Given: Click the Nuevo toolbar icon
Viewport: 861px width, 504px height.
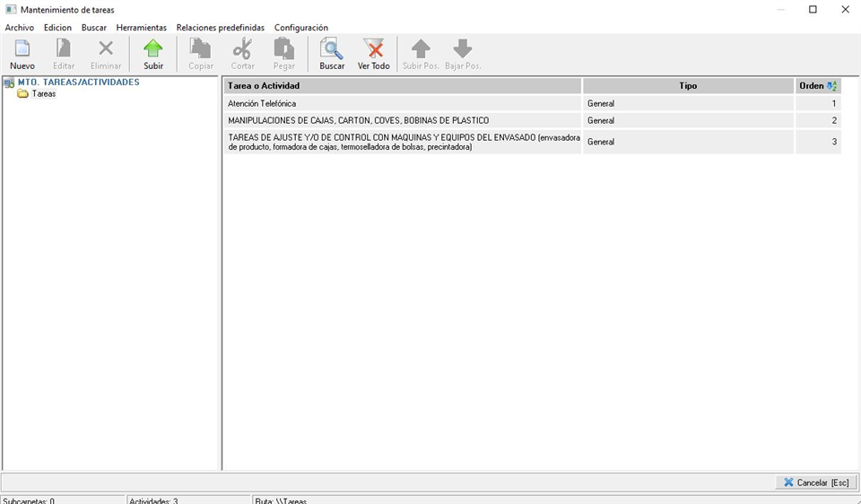Looking at the screenshot, I should tap(22, 49).
